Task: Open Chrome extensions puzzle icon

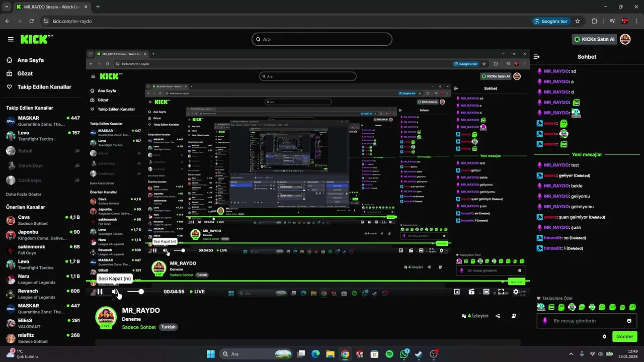Action: point(595,21)
